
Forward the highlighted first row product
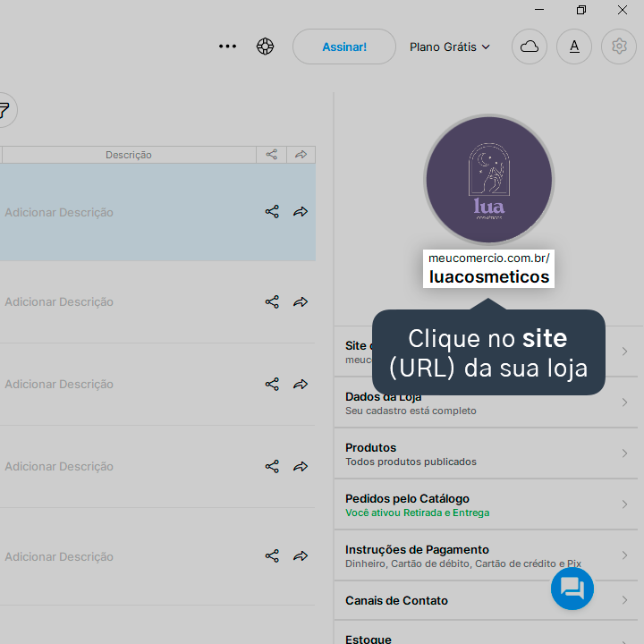tap(301, 212)
